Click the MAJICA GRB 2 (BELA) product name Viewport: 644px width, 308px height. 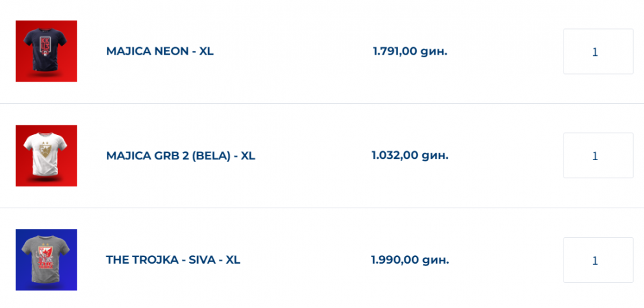(180, 156)
